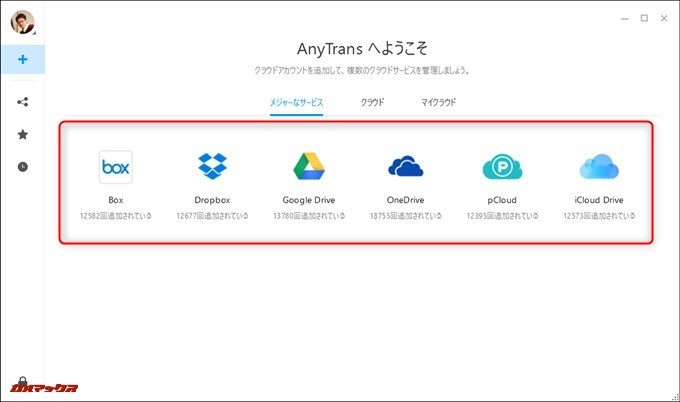Image resolution: width=680 pixels, height=402 pixels.
Task: Click the 12582 added count under Box
Action: 115,216
